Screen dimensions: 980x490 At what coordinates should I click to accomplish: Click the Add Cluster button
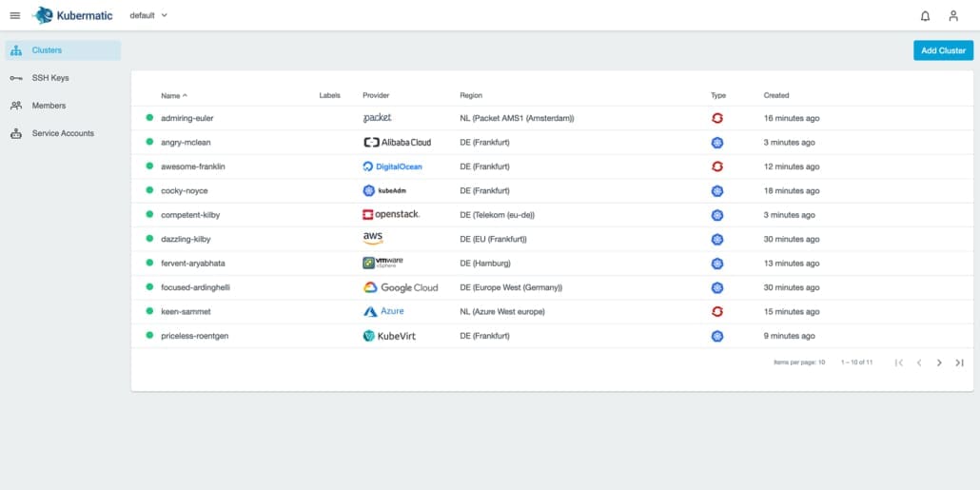(943, 50)
